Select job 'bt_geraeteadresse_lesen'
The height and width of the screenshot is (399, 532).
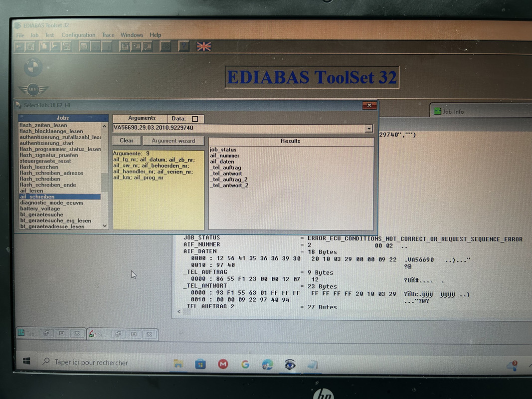pos(52,226)
